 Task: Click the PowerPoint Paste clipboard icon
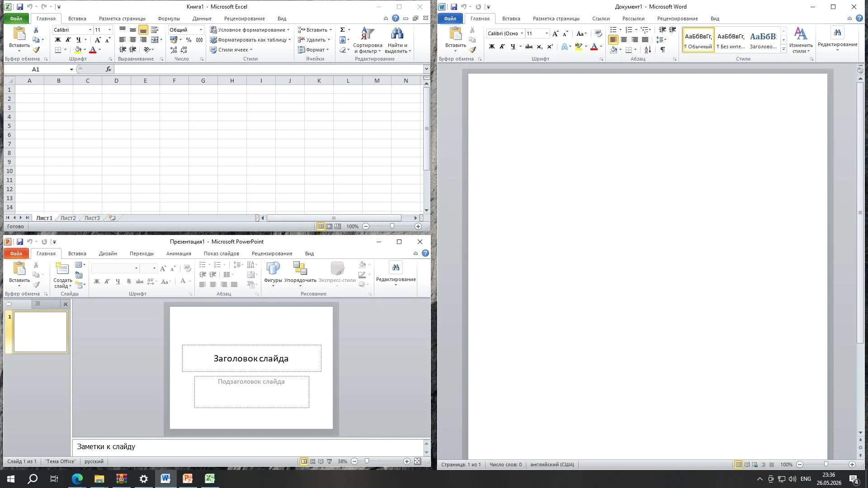pyautogui.click(x=19, y=268)
